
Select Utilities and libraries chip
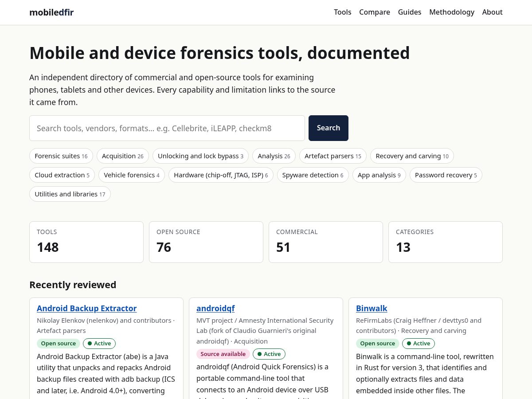click(x=70, y=194)
